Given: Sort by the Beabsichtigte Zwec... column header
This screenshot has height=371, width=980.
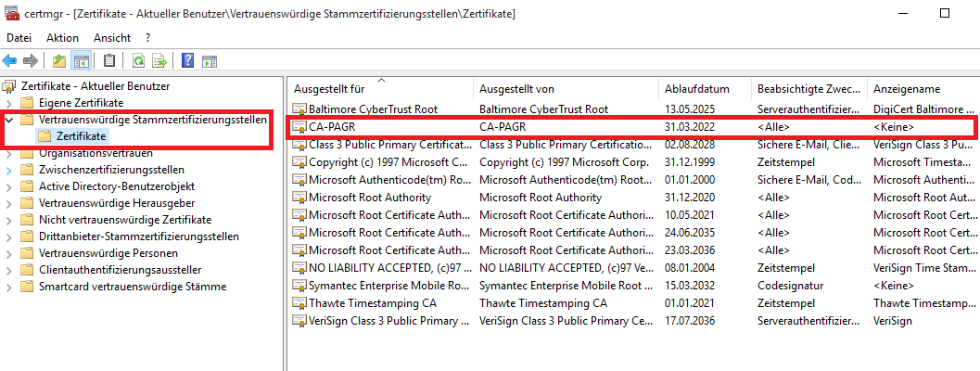Looking at the screenshot, I should pos(809,89).
